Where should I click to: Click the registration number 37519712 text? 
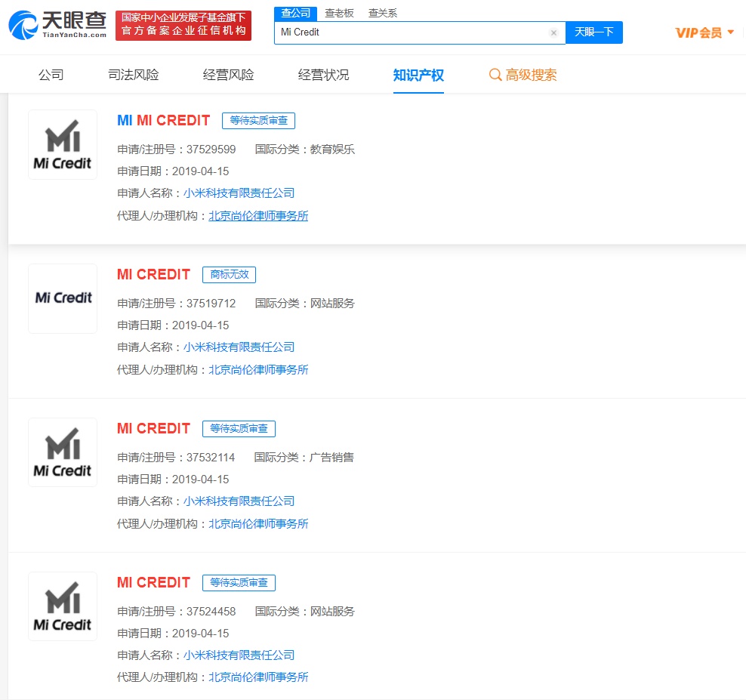[211, 304]
